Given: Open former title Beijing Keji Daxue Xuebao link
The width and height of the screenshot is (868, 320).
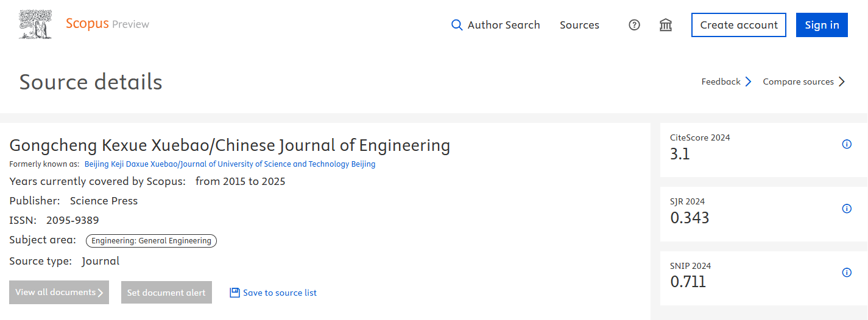Looking at the screenshot, I should click(230, 164).
